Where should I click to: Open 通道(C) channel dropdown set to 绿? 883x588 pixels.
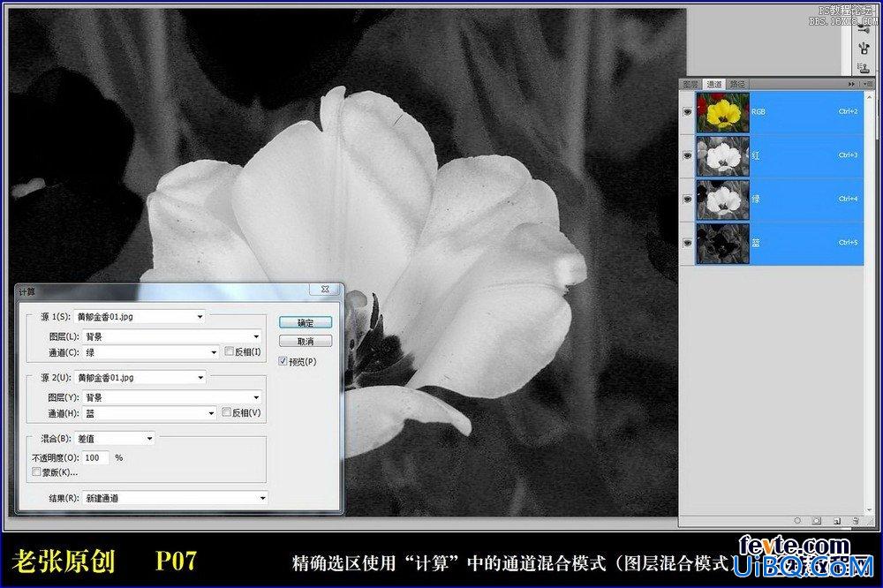pyautogui.click(x=151, y=352)
